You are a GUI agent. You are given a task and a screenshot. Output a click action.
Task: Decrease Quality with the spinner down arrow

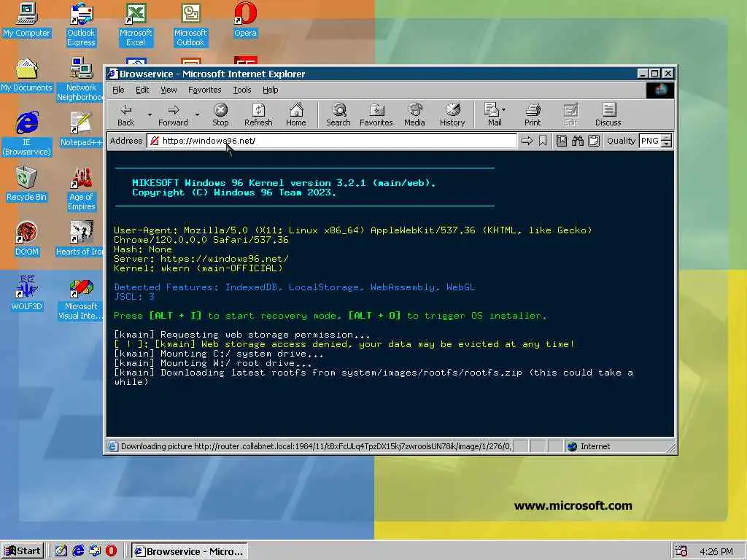coord(667,144)
